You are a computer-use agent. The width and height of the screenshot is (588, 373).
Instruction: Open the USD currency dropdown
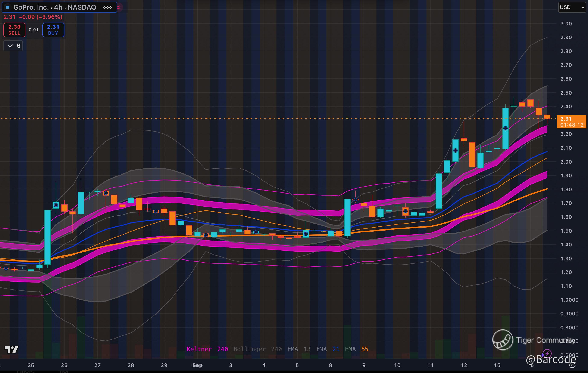[572, 7]
